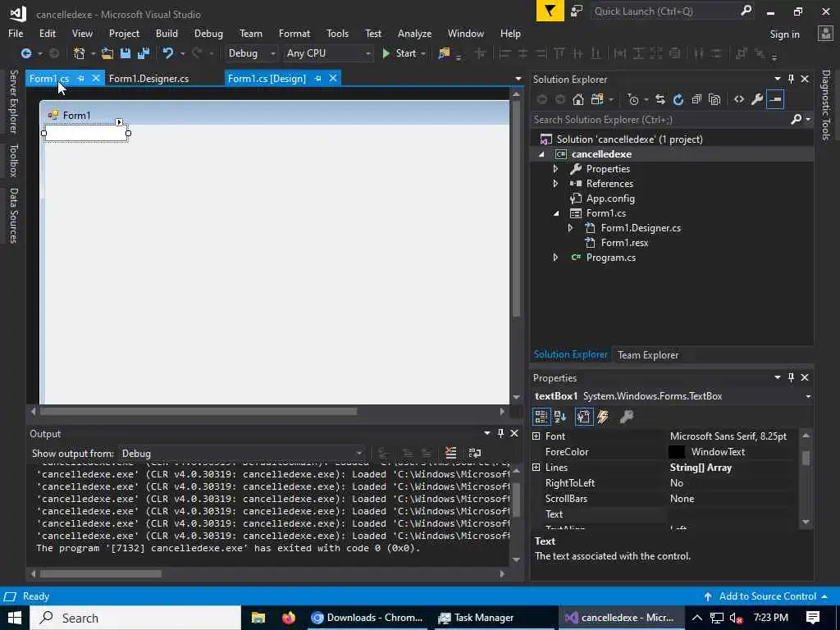Click the green Start debugging button
This screenshot has height=630, width=840.
(x=399, y=53)
